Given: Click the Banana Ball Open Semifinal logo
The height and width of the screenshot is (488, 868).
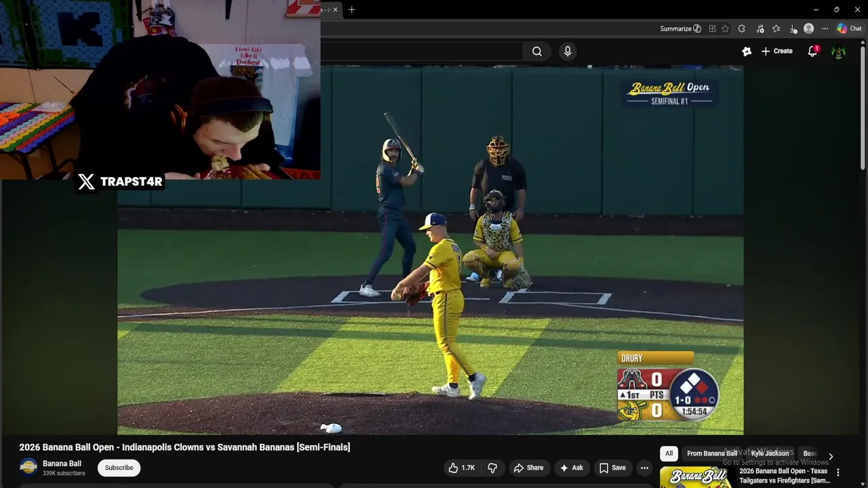Looking at the screenshot, I should 669,93.
